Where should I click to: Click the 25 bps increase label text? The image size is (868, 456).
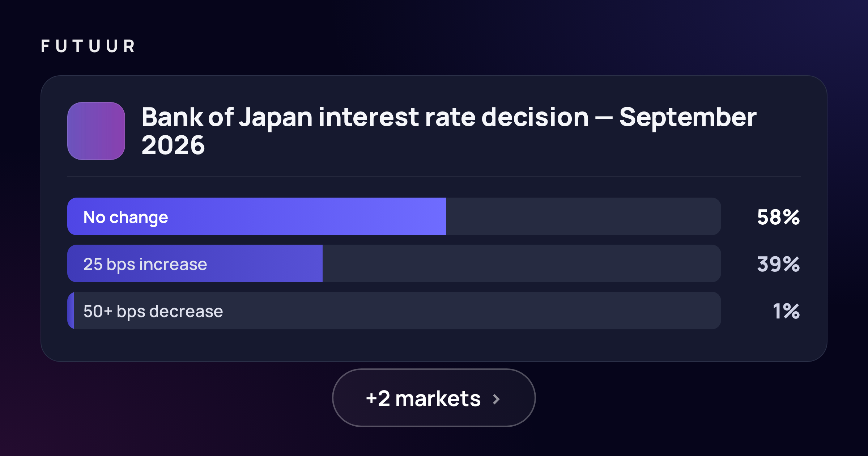click(145, 265)
